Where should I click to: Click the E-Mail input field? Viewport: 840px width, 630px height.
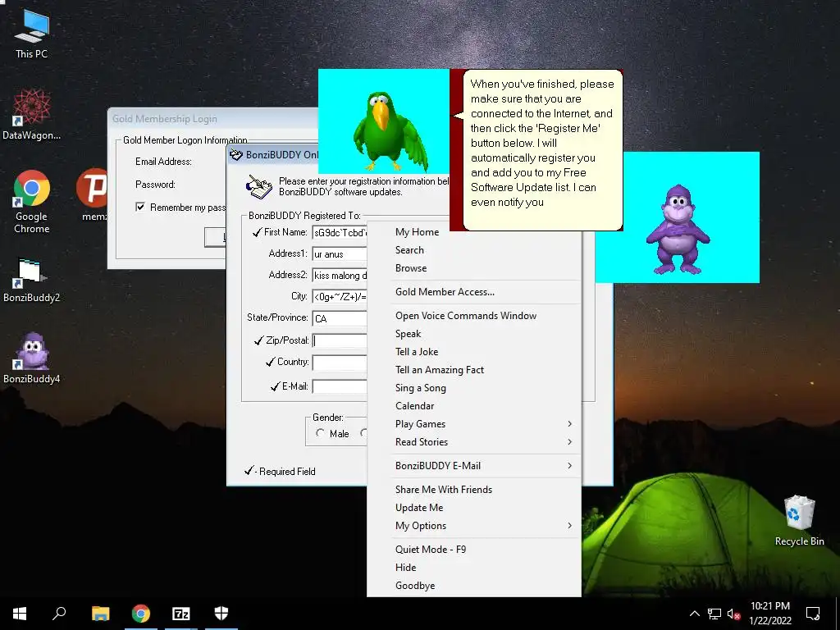(x=340, y=387)
